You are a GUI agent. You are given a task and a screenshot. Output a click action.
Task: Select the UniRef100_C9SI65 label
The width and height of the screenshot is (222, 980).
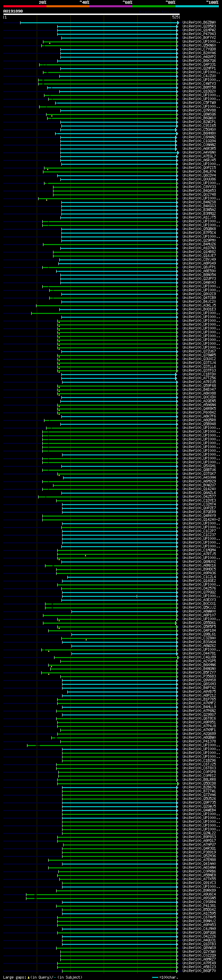click(x=199, y=126)
